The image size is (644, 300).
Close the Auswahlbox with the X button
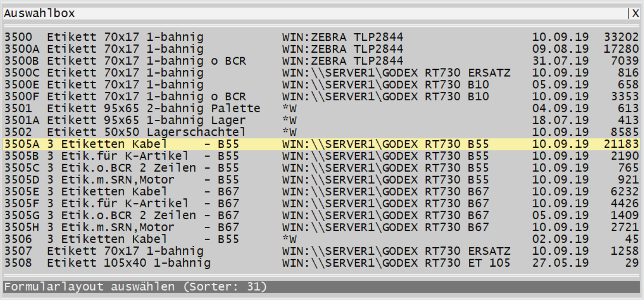coord(635,14)
